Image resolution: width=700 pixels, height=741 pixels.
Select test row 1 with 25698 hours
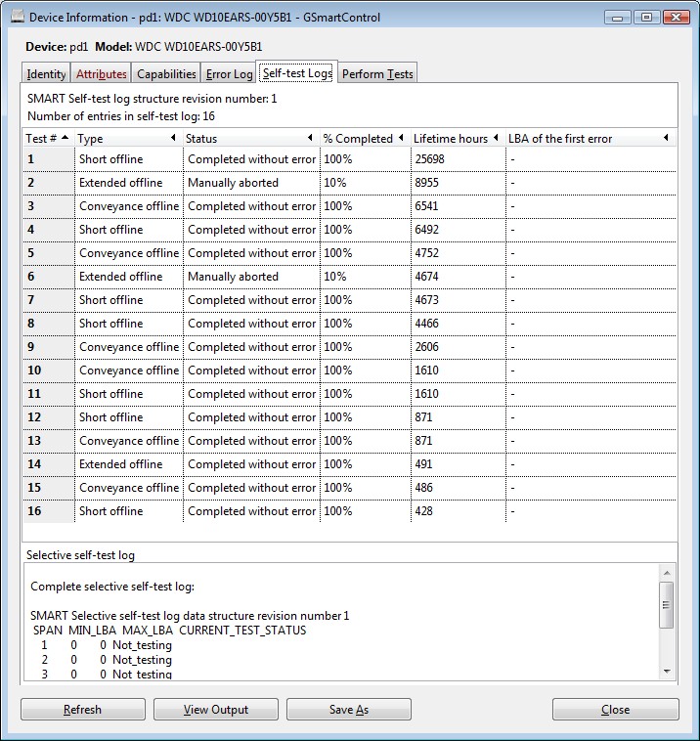coord(349,159)
